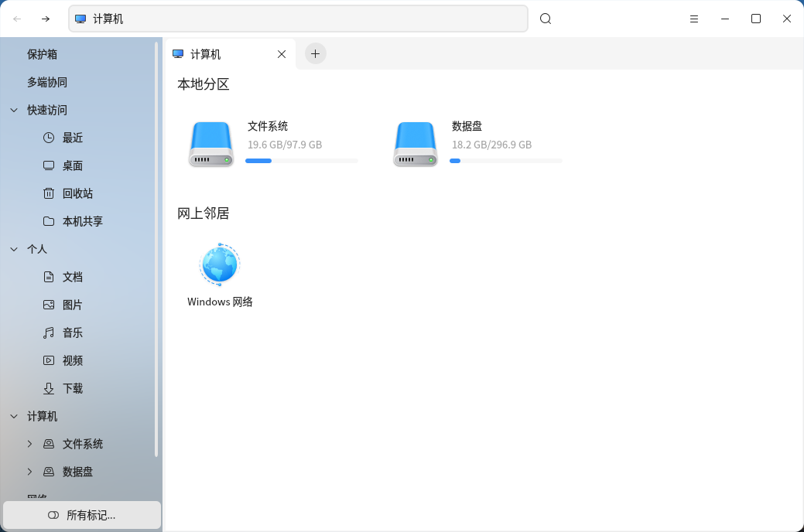Click the desktop icon for 桌面

49,165
